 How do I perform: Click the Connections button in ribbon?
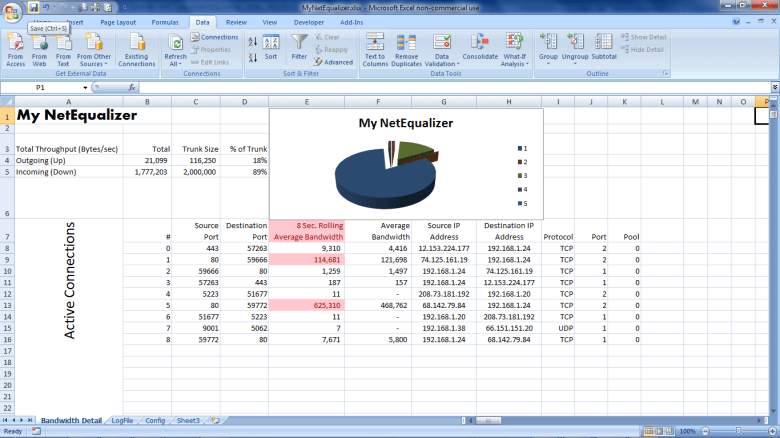[215, 37]
